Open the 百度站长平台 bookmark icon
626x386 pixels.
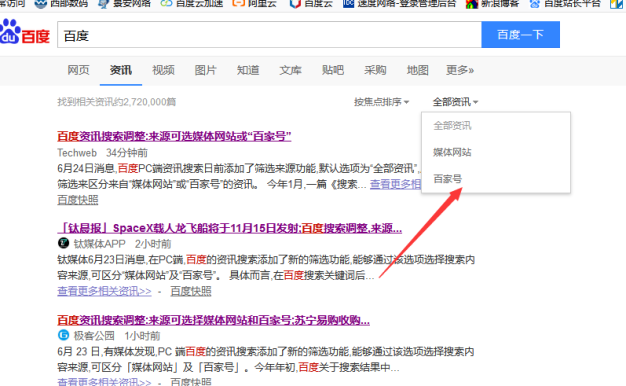click(535, 4)
